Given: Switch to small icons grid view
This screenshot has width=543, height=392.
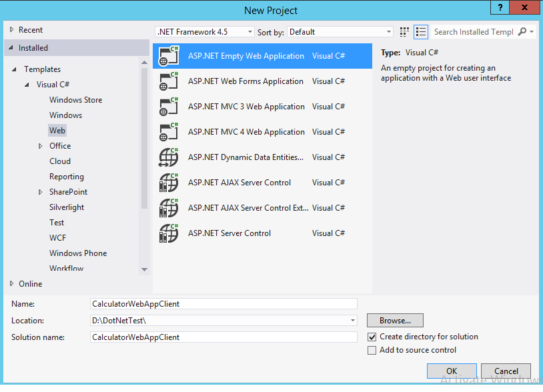Looking at the screenshot, I should coord(404,32).
